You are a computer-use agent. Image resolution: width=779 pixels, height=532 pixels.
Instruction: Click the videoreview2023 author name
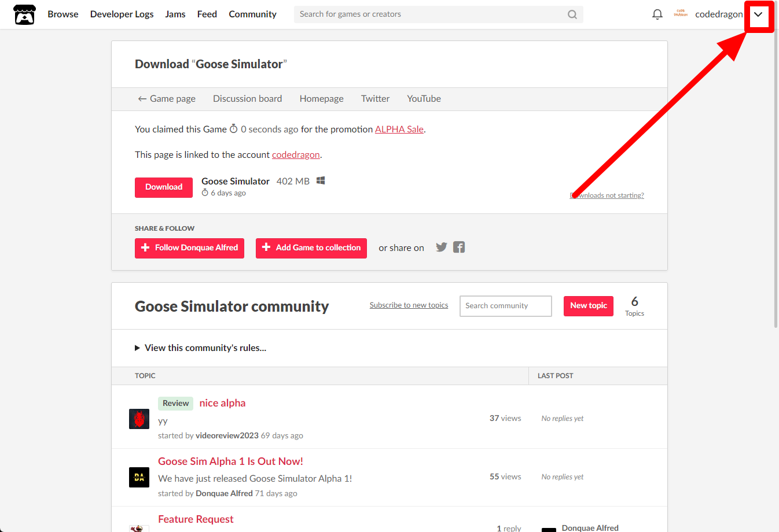tap(227, 435)
